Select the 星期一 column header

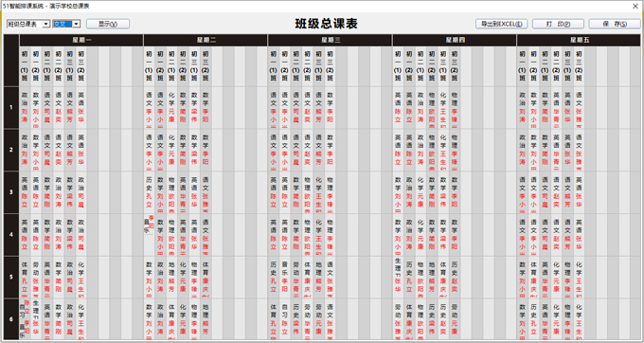[x=81, y=40]
